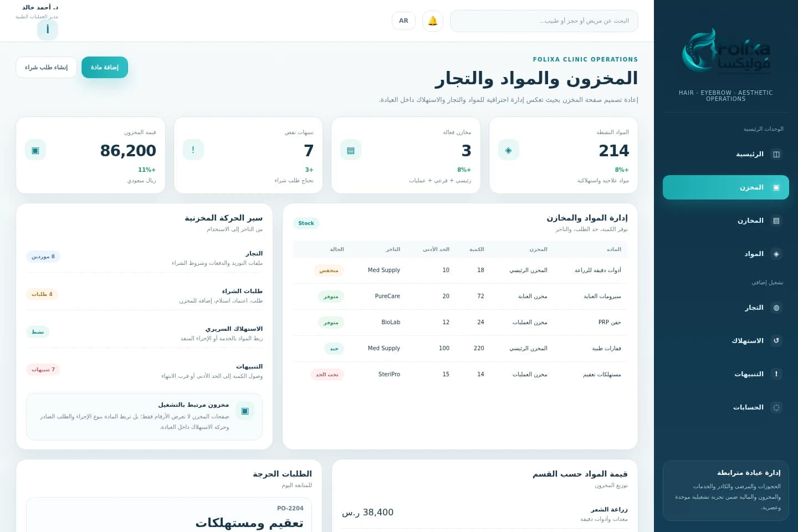798x532 pixels.
Task: Click the طلبات الشراء workflow title
Action: (242, 291)
